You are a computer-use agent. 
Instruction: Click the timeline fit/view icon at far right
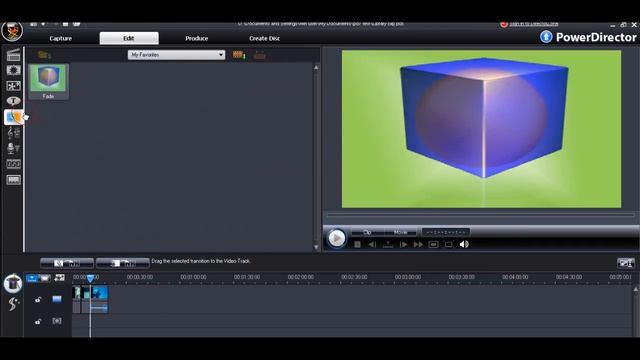(x=626, y=263)
